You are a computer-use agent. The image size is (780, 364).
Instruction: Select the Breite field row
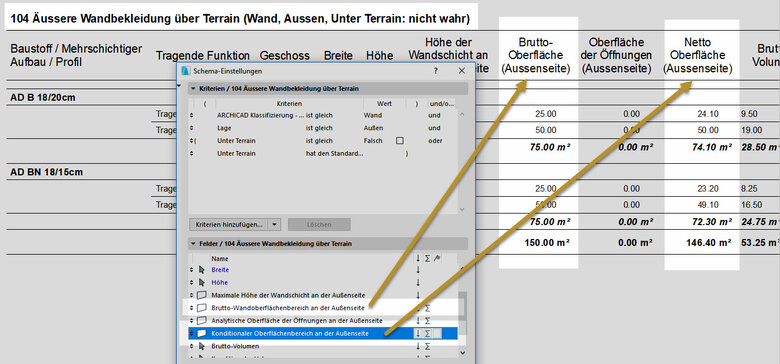[323, 270]
